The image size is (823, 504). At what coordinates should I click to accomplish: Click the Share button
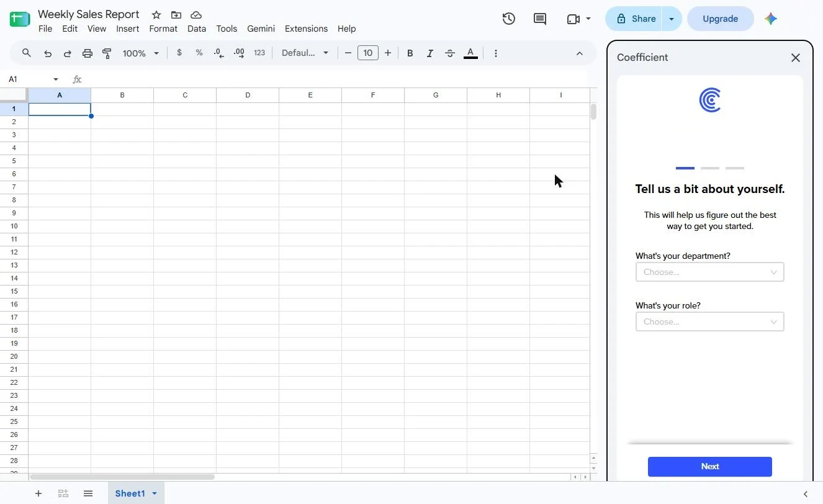[634, 19]
